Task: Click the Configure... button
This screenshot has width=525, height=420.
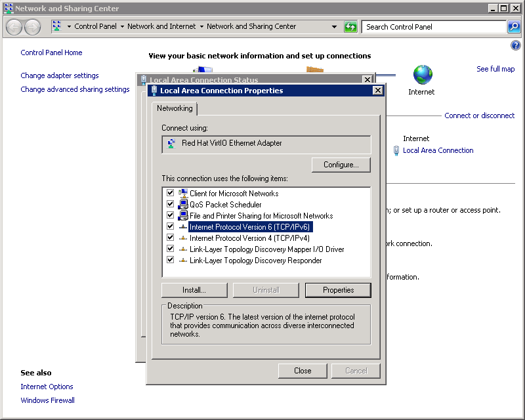Action: click(341, 165)
